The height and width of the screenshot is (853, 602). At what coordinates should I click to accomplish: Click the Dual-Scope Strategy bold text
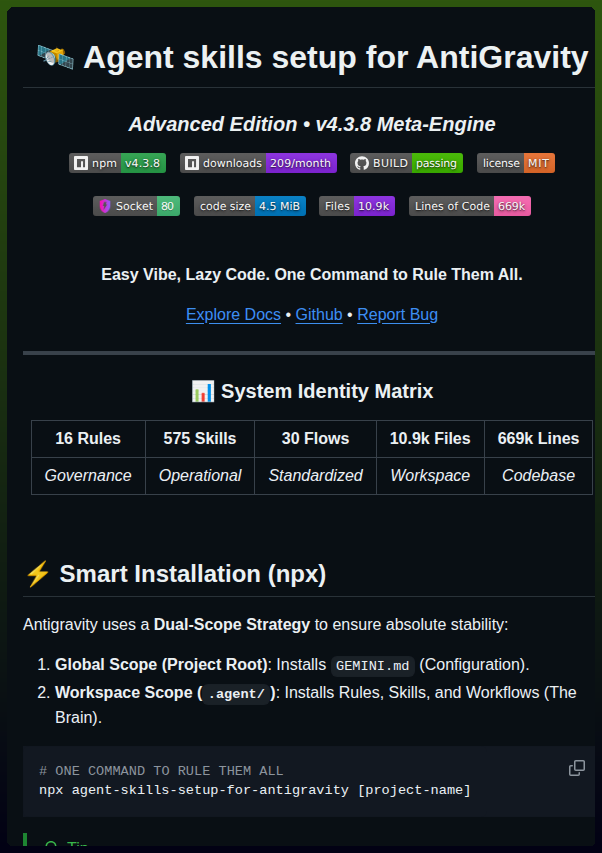pos(232,625)
